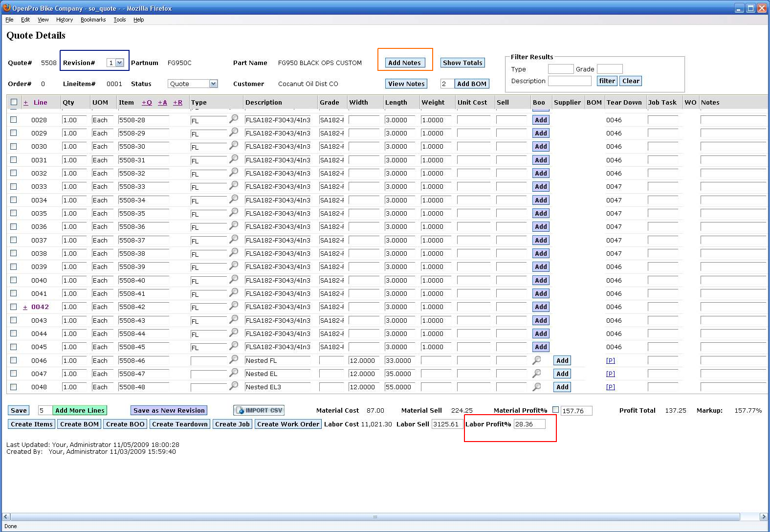Open the Type lookup for line 0042
The height and width of the screenshot is (532, 770).
tap(234, 306)
